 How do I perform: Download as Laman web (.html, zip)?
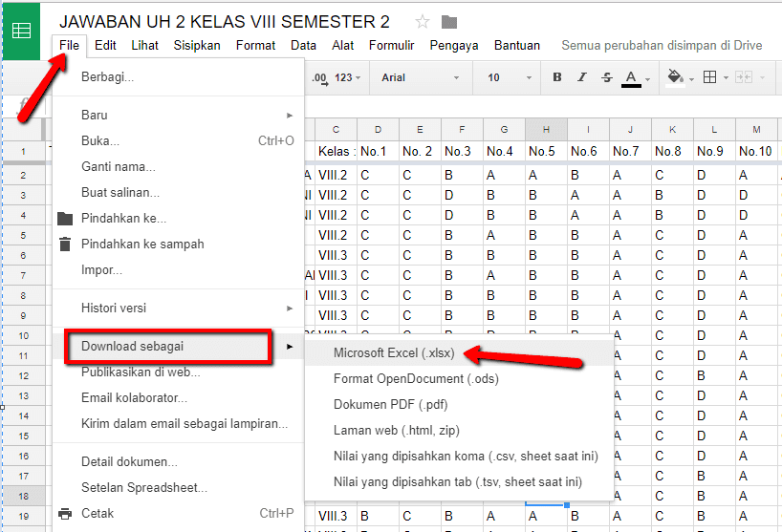click(x=459, y=431)
